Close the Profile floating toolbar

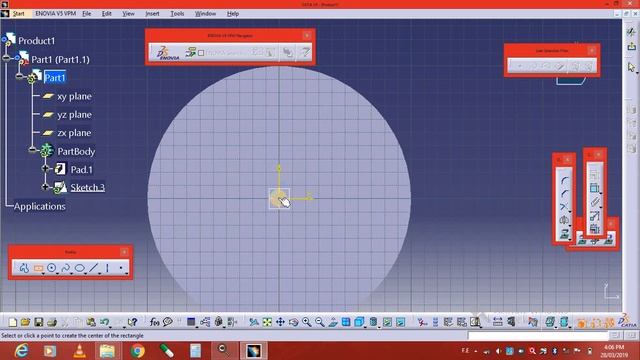pos(124,252)
